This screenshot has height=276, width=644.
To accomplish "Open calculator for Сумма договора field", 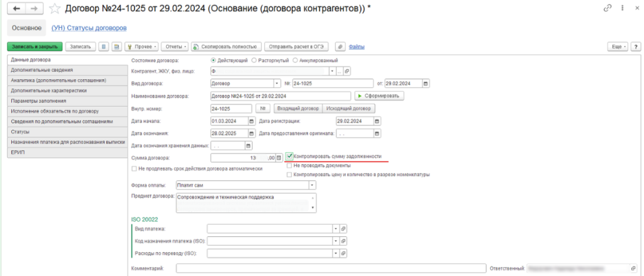I will (x=279, y=158).
